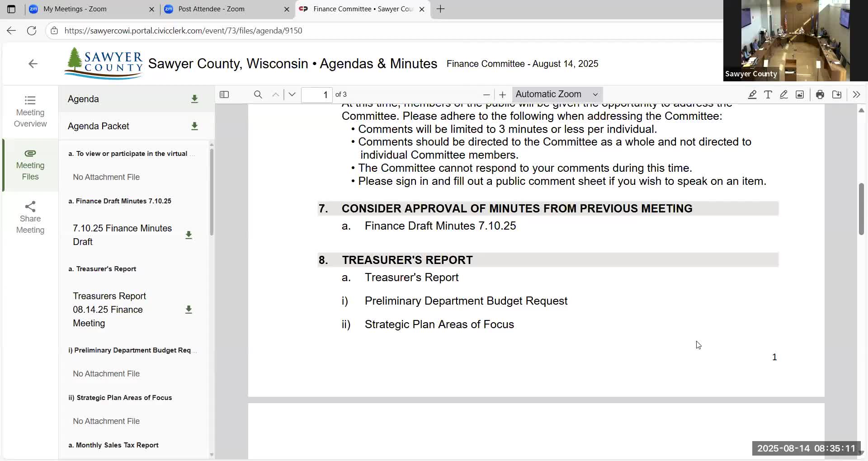Image resolution: width=868 pixels, height=461 pixels.
Task: Open PDF viewer additional tools menu
Action: [x=856, y=94]
